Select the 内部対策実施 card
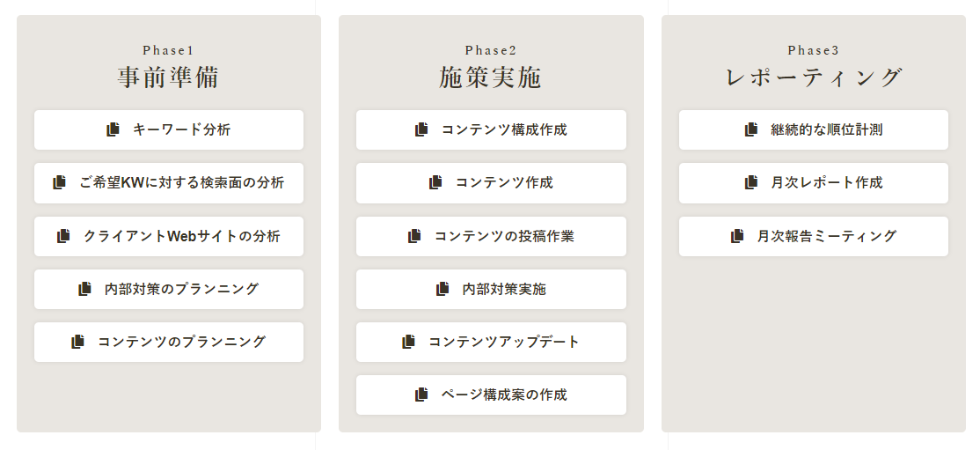 pos(491,289)
